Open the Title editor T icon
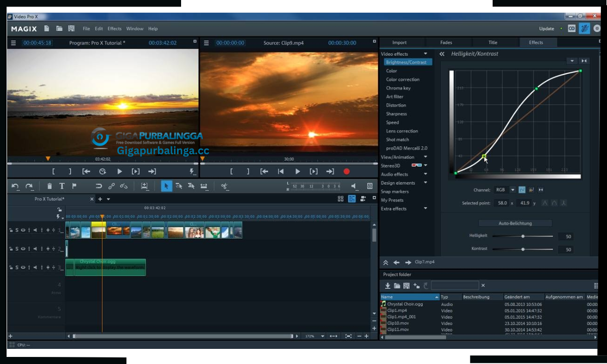The height and width of the screenshot is (364, 607). (x=62, y=186)
